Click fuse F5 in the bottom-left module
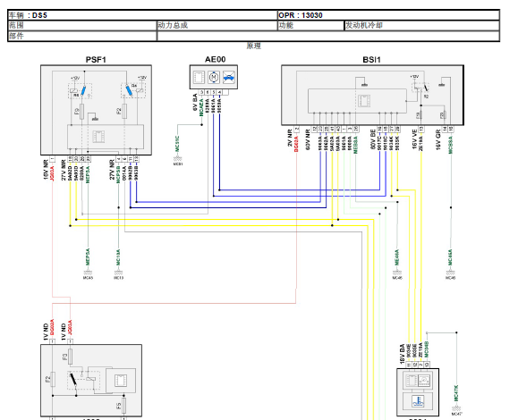This screenshot has height=420, width=518. point(123,406)
